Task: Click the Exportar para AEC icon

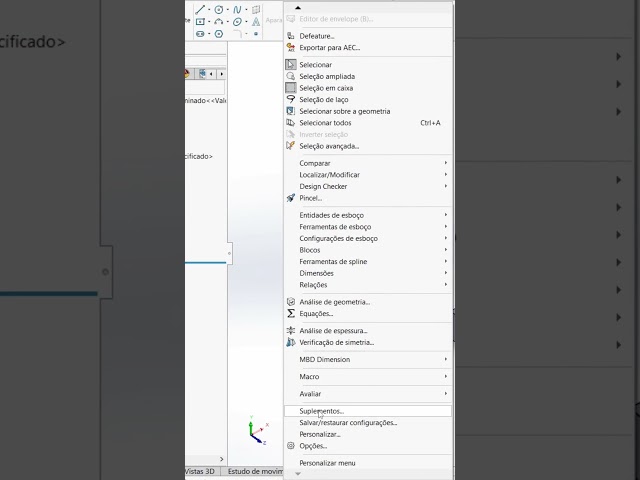Action: (291, 48)
